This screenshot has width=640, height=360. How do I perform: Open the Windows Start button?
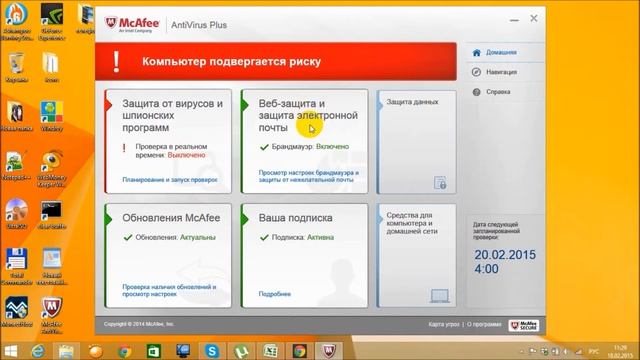(x=10, y=351)
